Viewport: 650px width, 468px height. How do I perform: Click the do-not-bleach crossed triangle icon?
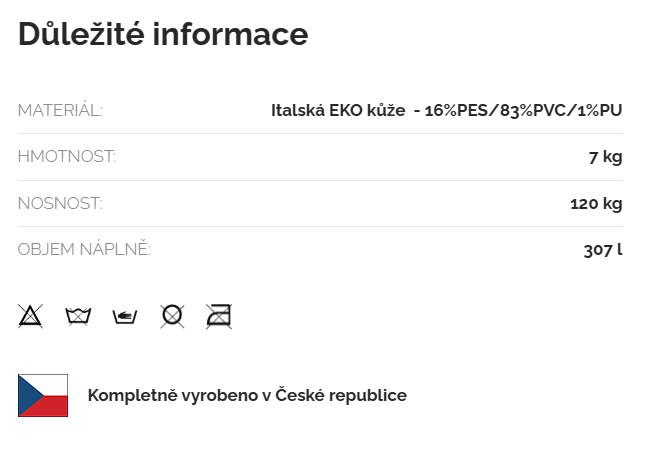(30, 316)
